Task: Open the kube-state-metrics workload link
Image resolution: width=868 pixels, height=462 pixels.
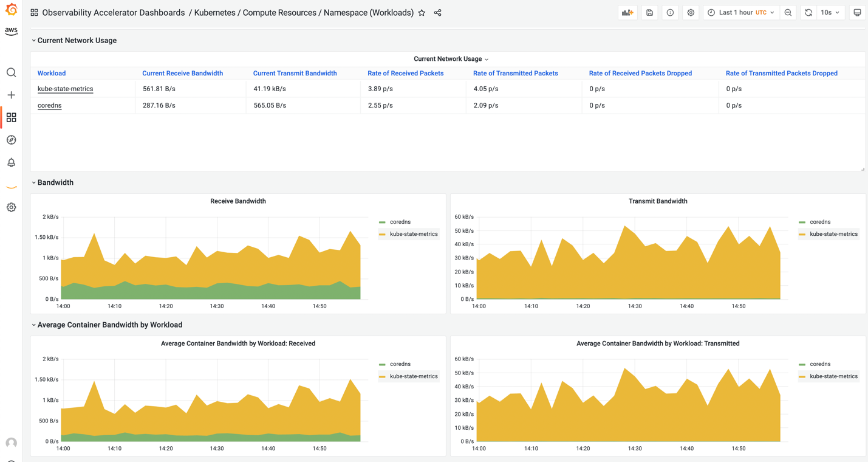Action: click(x=66, y=89)
